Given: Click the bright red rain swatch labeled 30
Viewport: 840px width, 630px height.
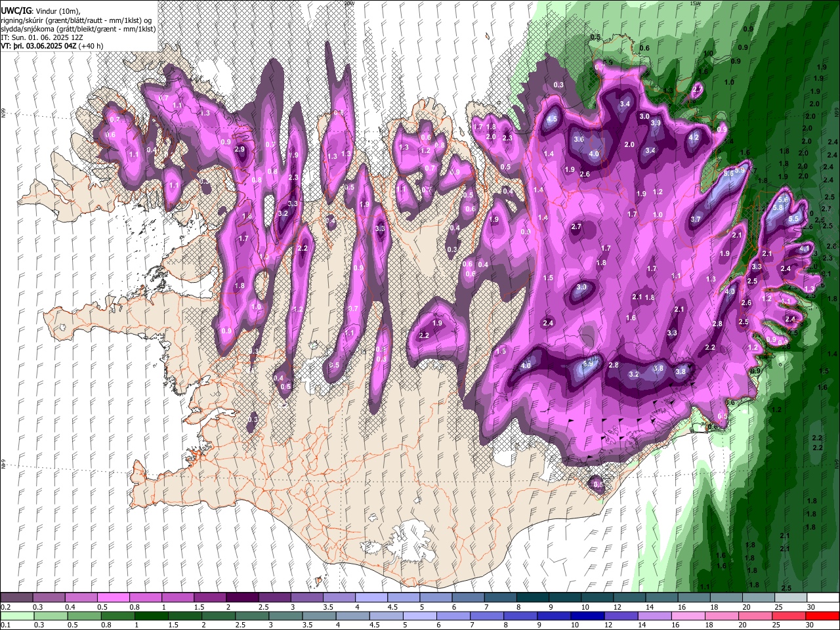Looking at the screenshot, I should pyautogui.click(x=823, y=616).
